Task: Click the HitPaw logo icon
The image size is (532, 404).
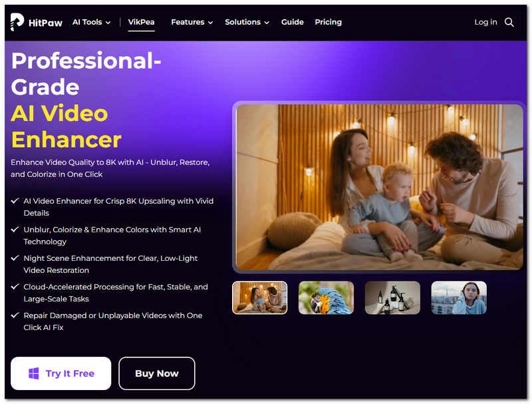Action: pyautogui.click(x=17, y=22)
